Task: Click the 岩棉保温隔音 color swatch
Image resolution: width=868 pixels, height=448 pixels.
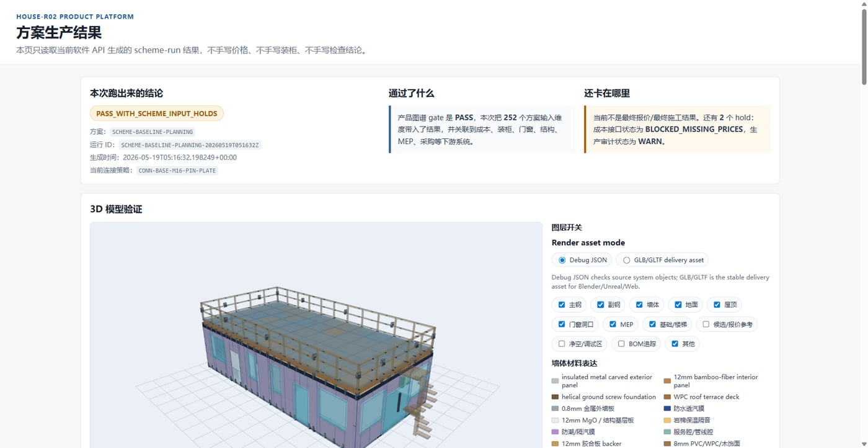Action: 667,421
